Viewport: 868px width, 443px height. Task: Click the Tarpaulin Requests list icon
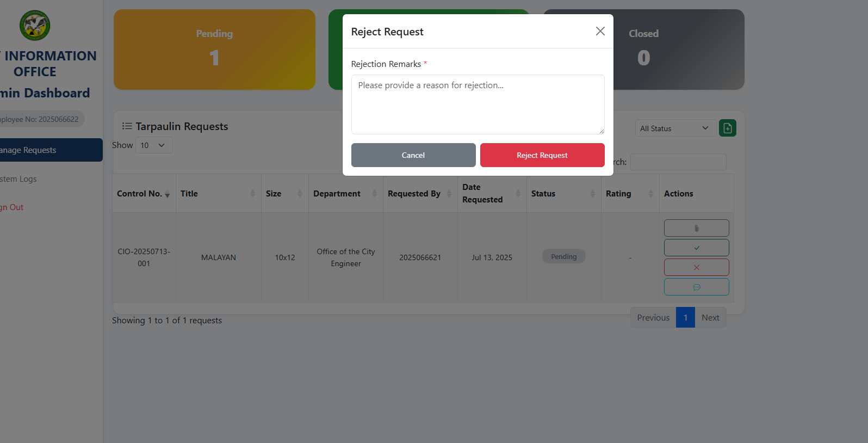[x=127, y=126]
